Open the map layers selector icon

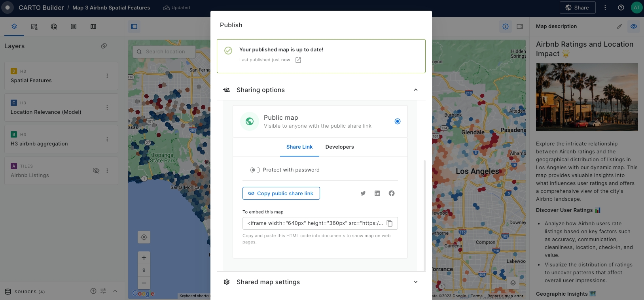pos(513,283)
